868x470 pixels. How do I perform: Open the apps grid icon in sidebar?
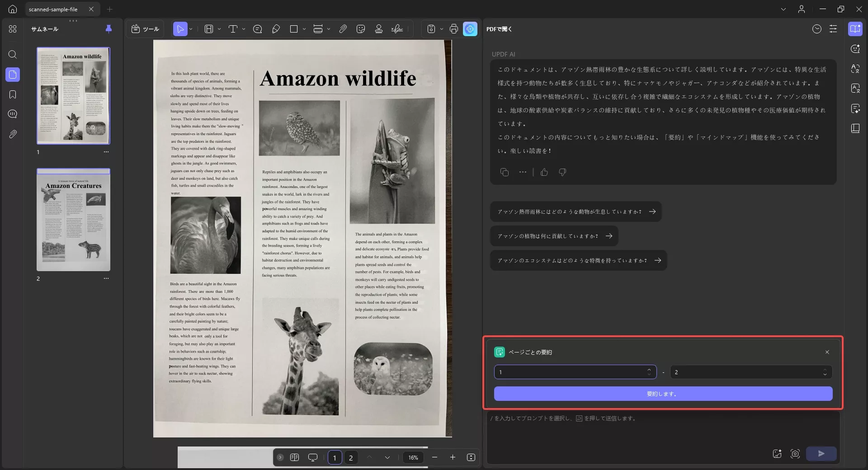pos(13,29)
